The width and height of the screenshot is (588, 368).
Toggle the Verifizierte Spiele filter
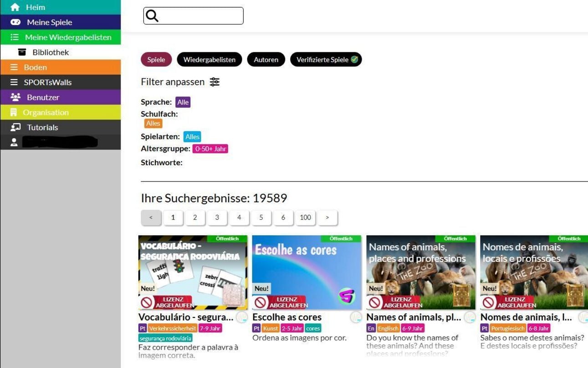pyautogui.click(x=326, y=60)
